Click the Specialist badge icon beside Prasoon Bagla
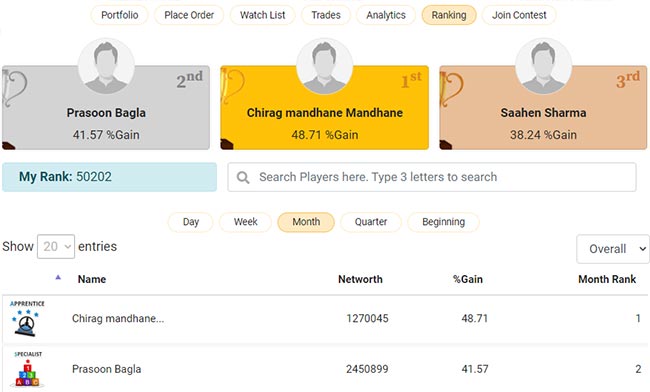650x392 pixels. 27,369
